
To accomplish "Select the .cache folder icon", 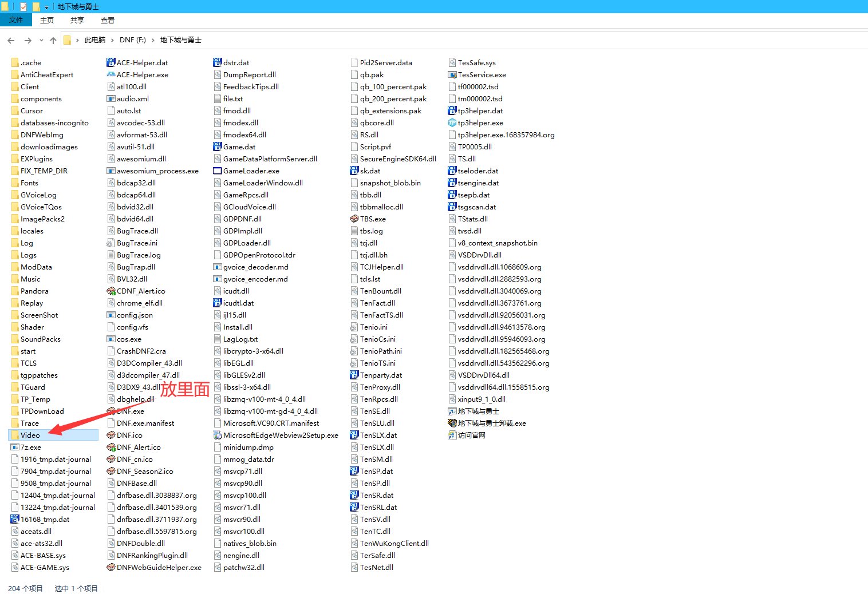I will click(15, 62).
